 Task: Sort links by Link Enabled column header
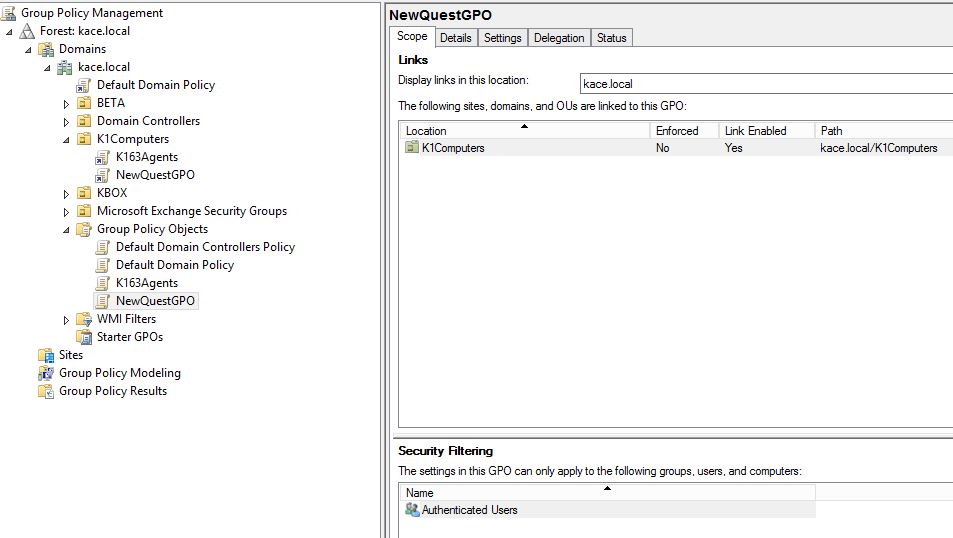(x=766, y=130)
